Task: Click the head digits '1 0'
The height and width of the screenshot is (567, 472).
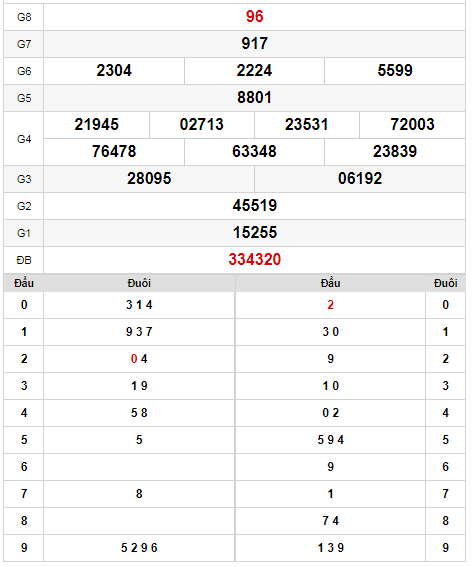Action: (331, 386)
